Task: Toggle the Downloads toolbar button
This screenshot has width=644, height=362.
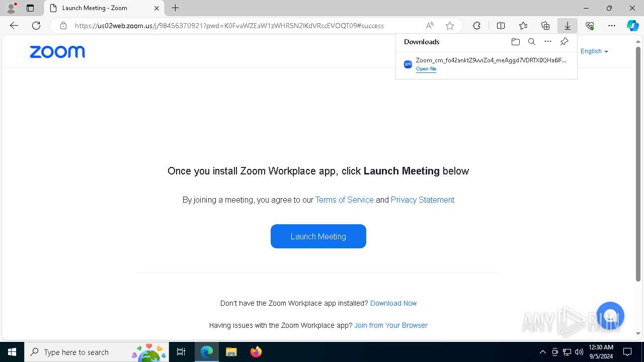Action: tap(567, 26)
